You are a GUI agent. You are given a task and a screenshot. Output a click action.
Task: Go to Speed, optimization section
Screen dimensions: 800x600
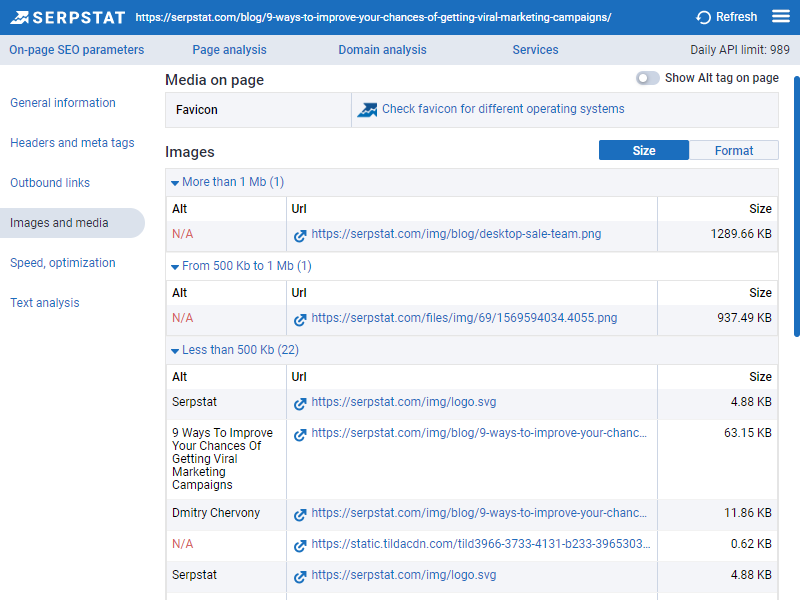tap(63, 263)
